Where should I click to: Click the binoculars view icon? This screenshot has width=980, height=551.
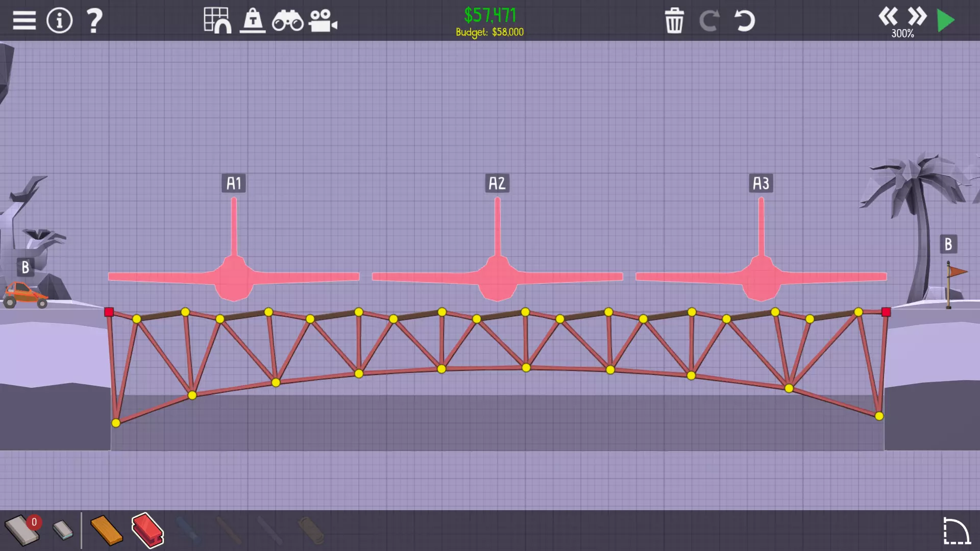click(x=287, y=21)
